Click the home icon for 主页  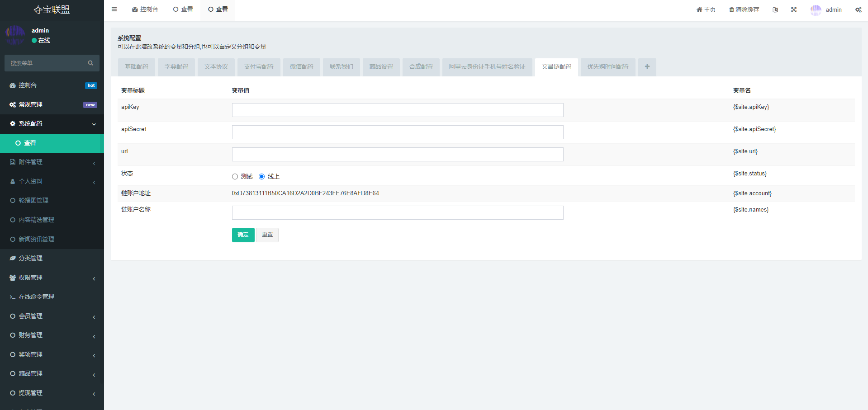point(699,9)
